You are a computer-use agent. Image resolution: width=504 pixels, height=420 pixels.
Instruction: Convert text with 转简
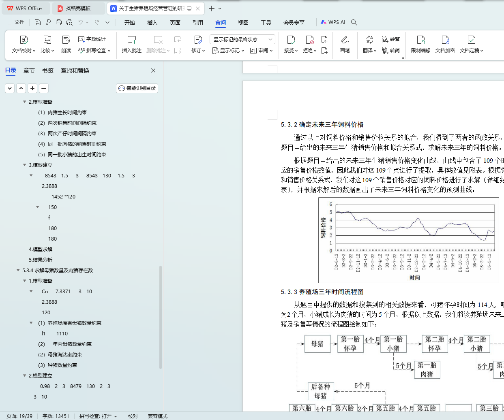(391, 51)
